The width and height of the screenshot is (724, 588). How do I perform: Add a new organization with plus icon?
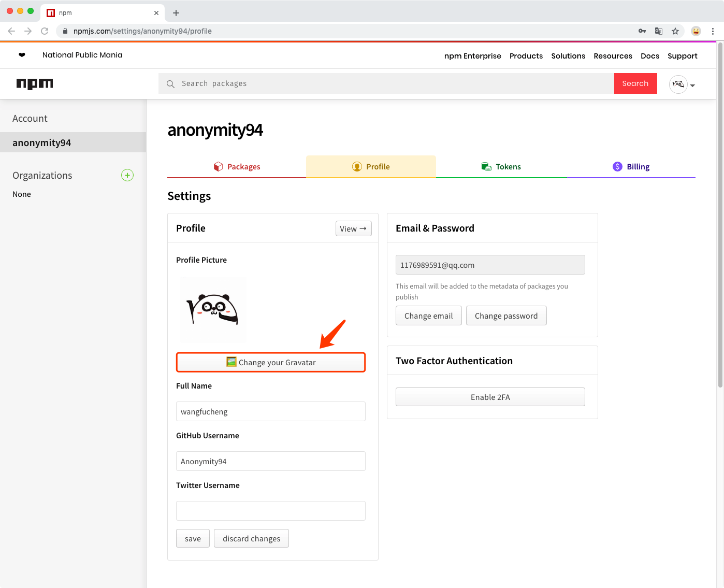coord(127,175)
